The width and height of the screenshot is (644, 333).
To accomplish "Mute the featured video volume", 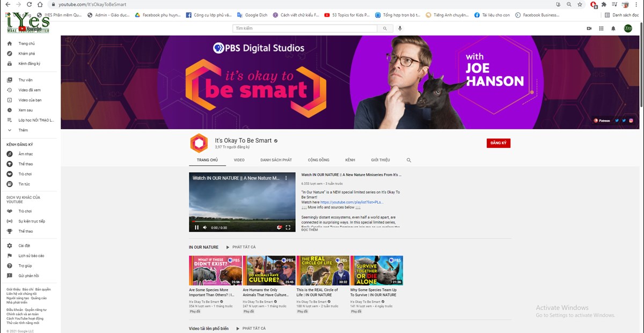I will click(x=205, y=227).
